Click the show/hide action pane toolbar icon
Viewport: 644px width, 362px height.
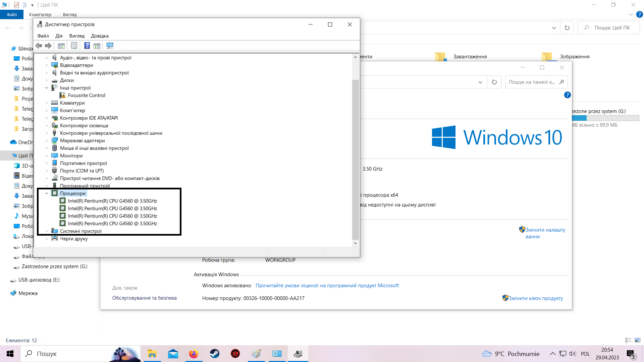pyautogui.click(x=97, y=46)
